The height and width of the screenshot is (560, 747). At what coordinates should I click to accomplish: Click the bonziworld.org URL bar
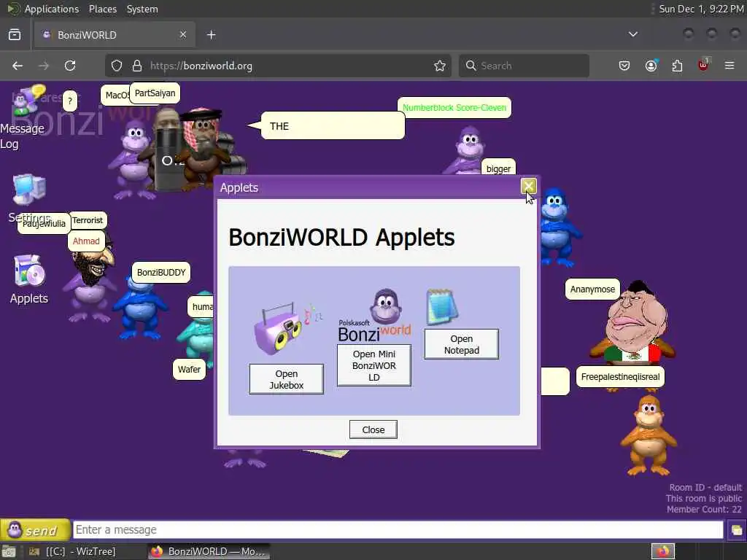[279, 66]
